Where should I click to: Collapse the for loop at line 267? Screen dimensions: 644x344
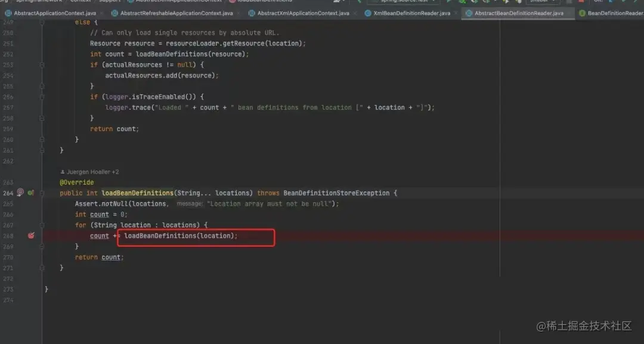[42, 225]
